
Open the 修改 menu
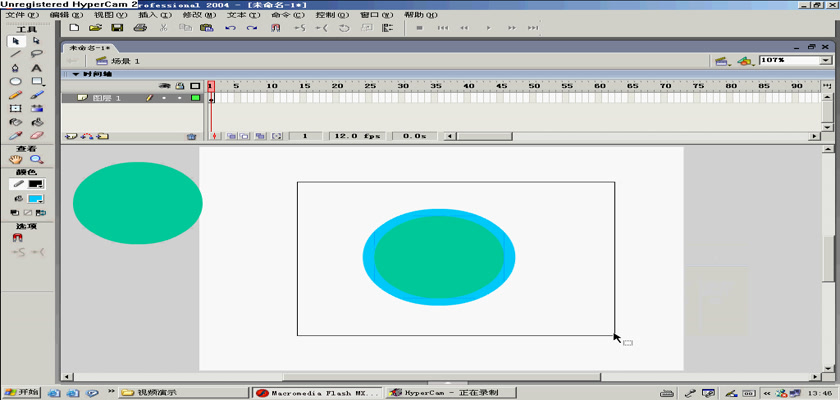(x=199, y=15)
